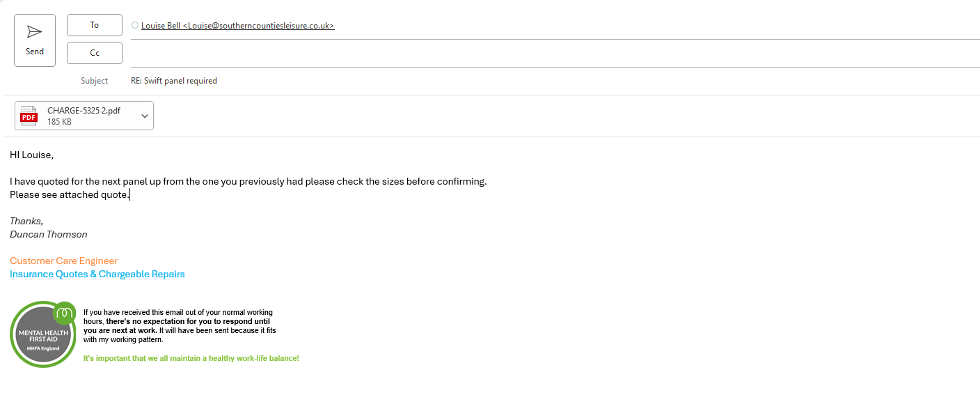Open the To address book button

(95, 25)
